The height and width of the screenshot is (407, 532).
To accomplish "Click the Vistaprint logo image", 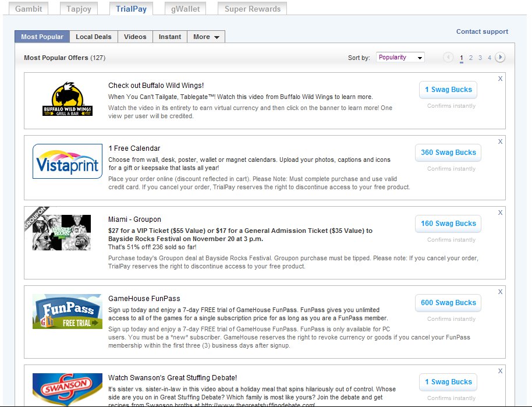I will coord(68,161).
